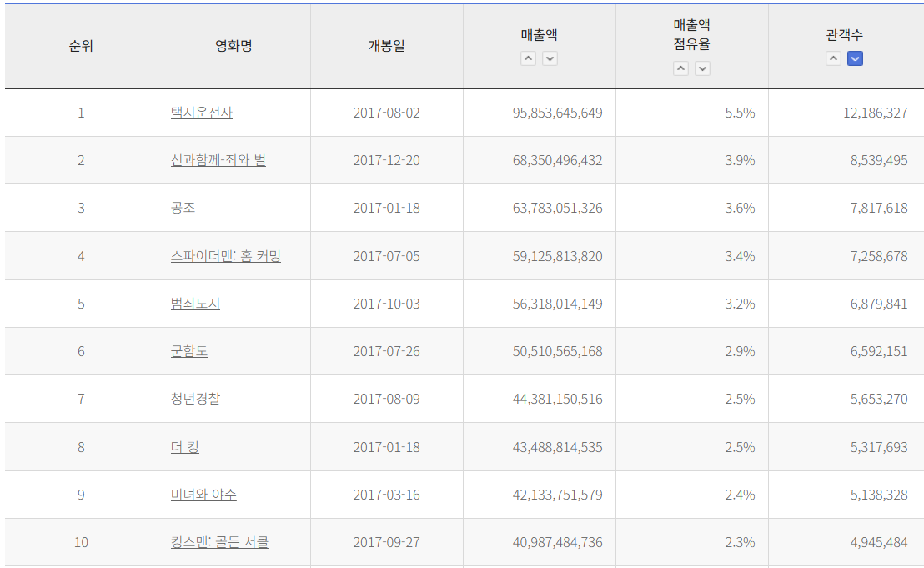Open the movie link 더 킹
Screen dimensions: 924x568
point(184,447)
